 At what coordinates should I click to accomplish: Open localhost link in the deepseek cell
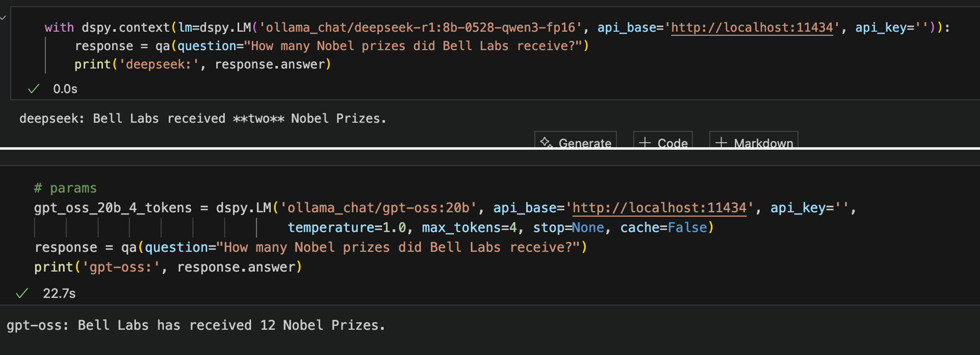tap(752, 27)
